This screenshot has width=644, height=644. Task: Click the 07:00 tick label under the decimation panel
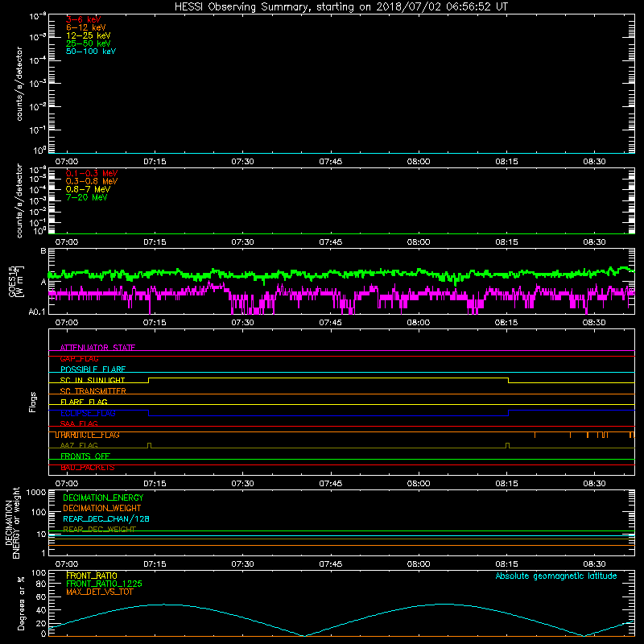(67, 564)
